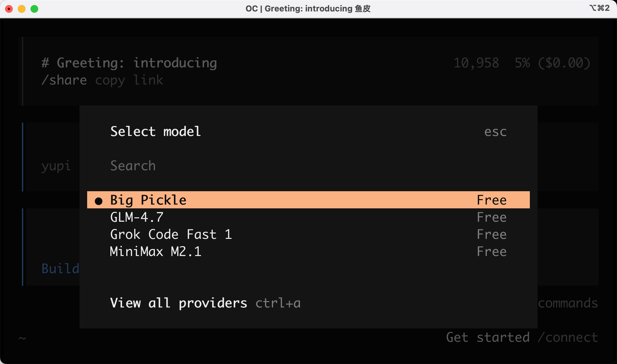Select the MiniMax M2.1 model
The width and height of the screenshot is (617, 364).
156,252
